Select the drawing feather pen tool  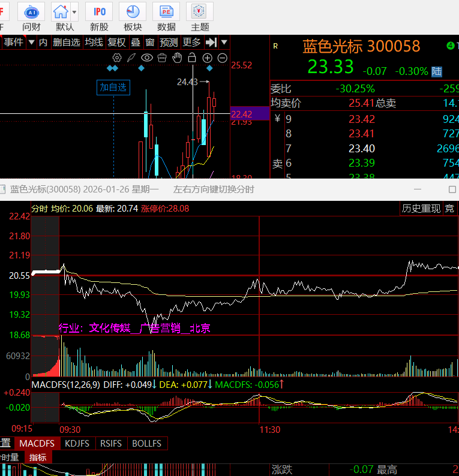pos(131,58)
